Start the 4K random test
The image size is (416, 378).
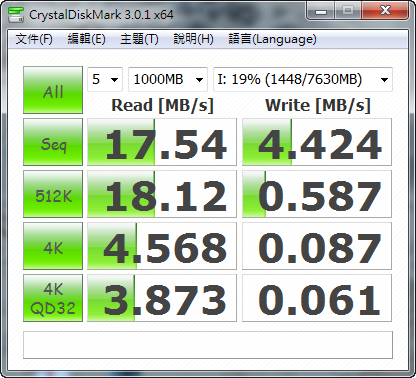[53, 246]
